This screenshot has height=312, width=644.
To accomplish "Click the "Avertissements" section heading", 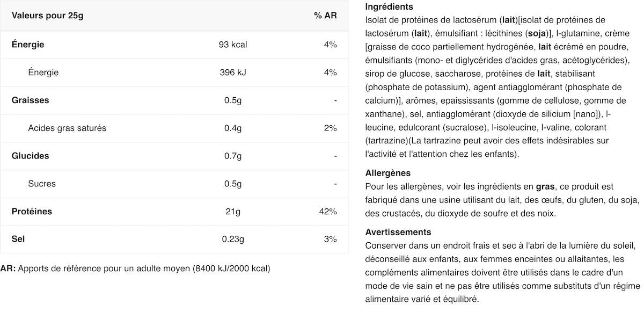I will [398, 232].
